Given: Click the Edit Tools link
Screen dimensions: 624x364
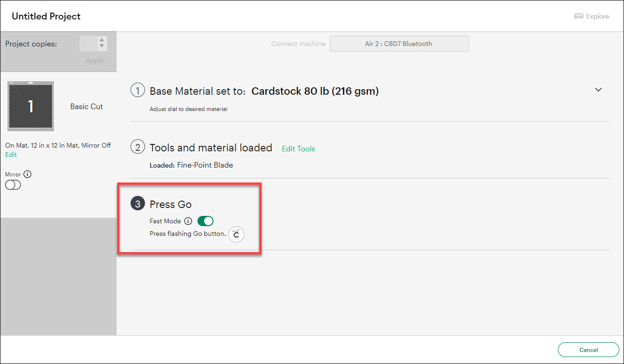Looking at the screenshot, I should coord(298,149).
